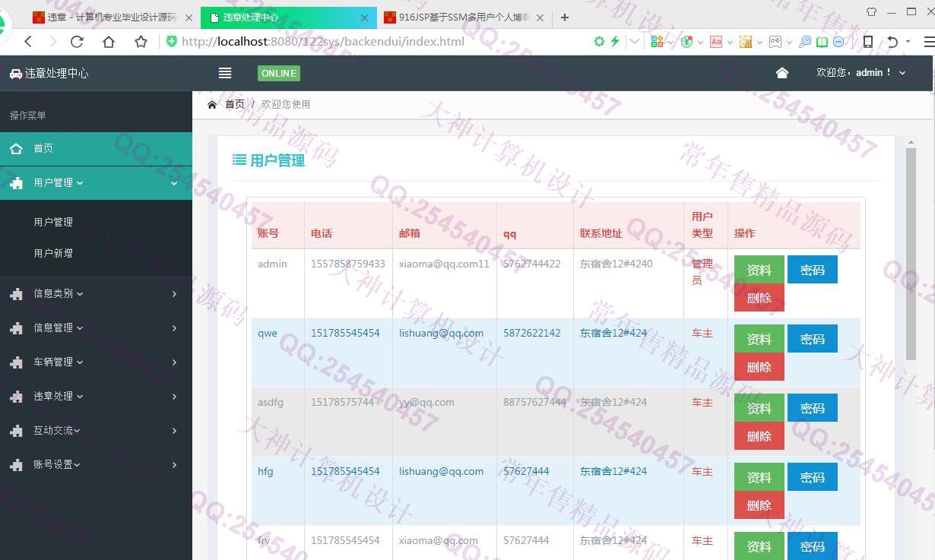935x560 pixels.
Task: Click the green shield site security icon
Action: click(171, 41)
